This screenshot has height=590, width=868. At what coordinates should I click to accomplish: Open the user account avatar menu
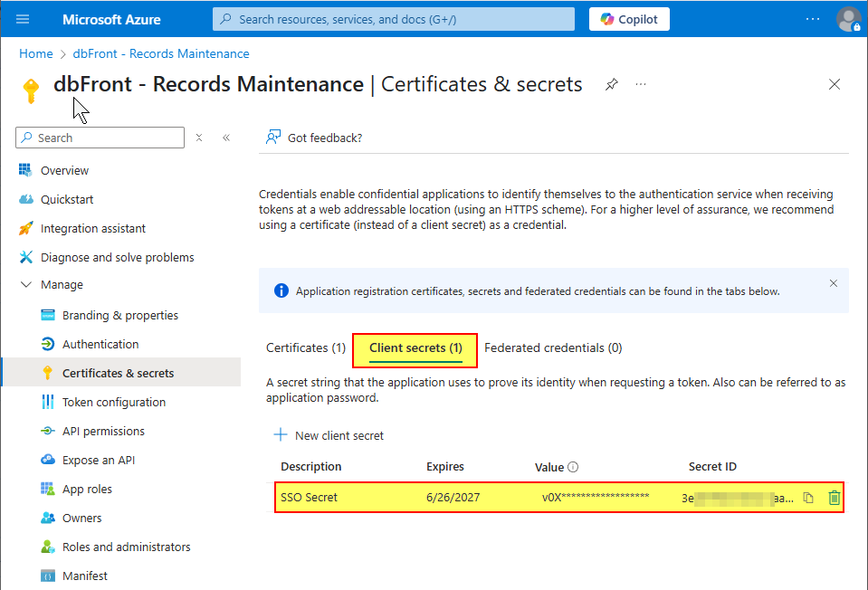click(x=848, y=19)
